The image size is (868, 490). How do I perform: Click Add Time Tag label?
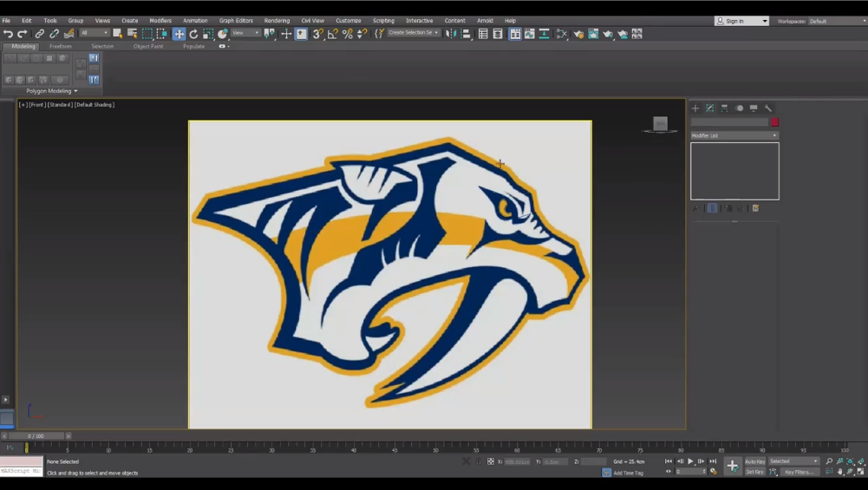[x=629, y=473]
